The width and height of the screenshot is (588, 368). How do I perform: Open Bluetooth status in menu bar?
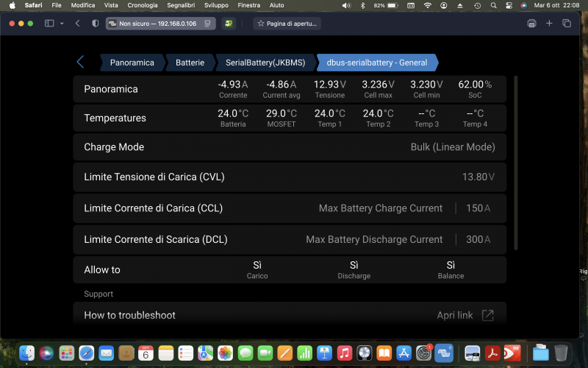pyautogui.click(x=362, y=5)
